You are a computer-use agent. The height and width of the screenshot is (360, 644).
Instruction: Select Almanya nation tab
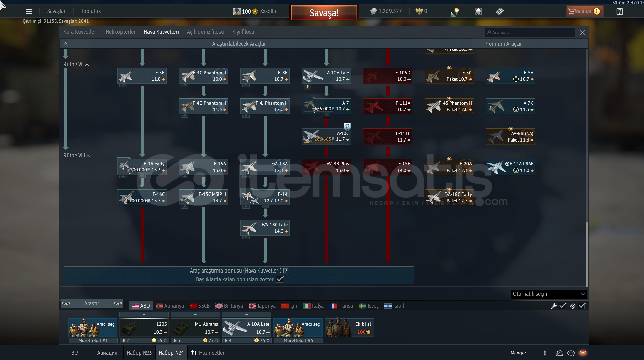coord(170,306)
